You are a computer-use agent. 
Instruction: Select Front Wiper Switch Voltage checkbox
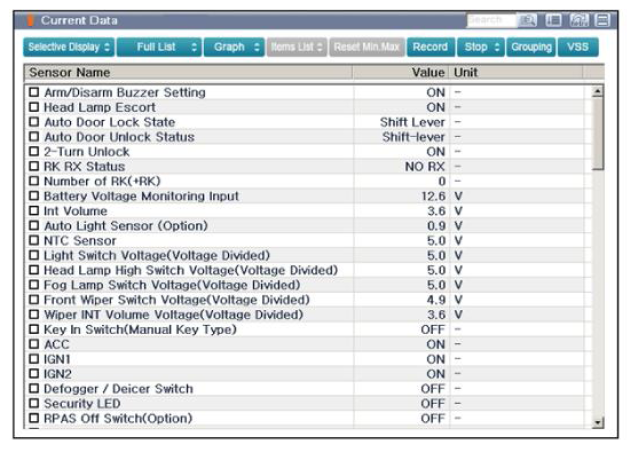[x=34, y=300]
